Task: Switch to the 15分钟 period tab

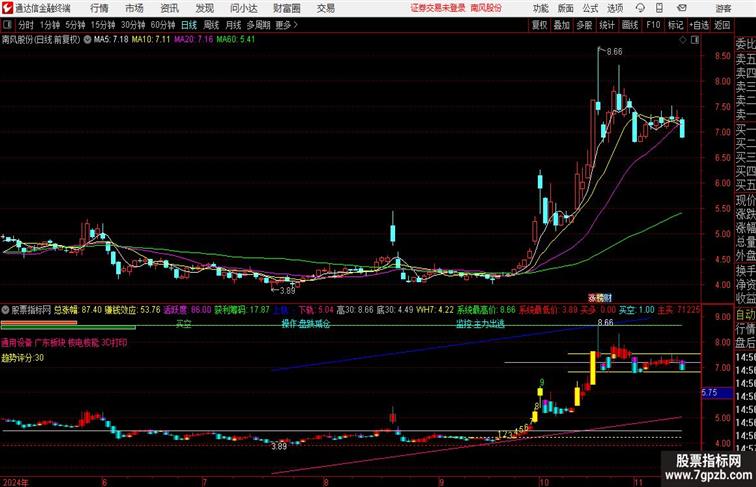Action: [103, 25]
